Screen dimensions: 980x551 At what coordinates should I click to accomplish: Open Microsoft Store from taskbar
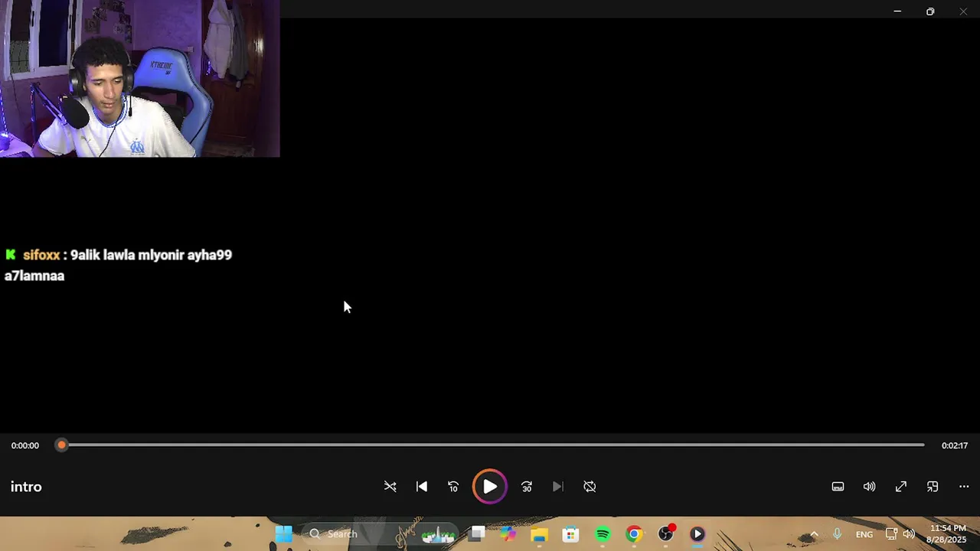[x=571, y=534]
